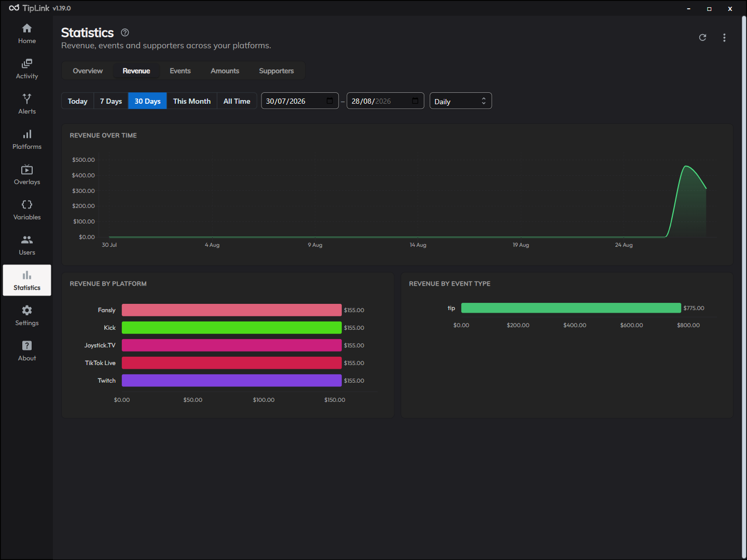Click the Fansly revenue bar
Viewport: 747px width, 560px height.
tap(232, 310)
